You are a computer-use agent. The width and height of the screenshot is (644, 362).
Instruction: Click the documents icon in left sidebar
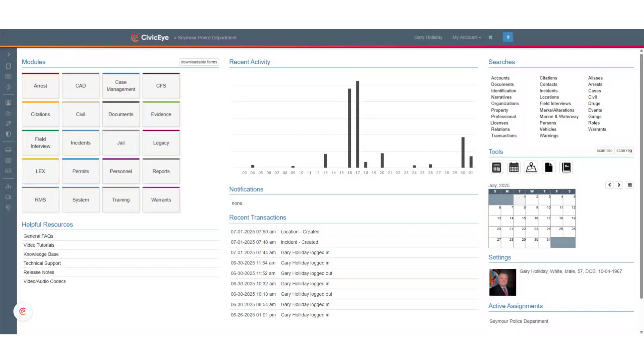point(8,66)
